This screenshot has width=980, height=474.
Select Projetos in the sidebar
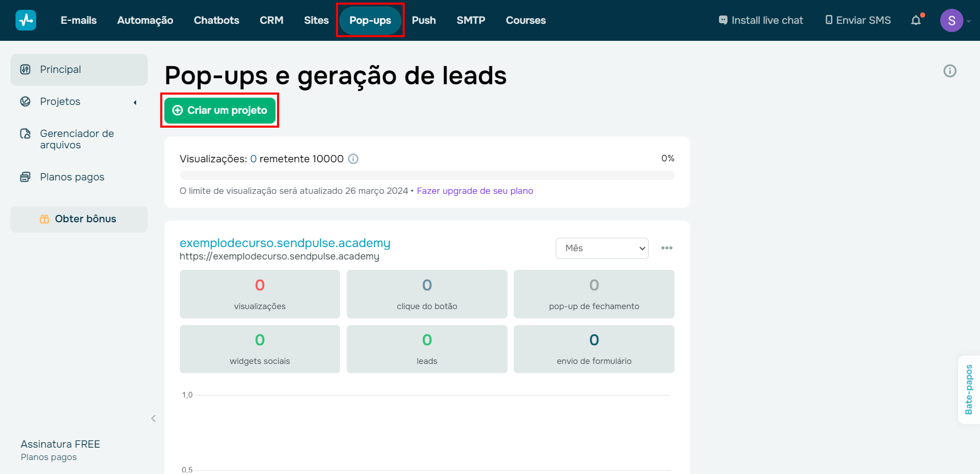(79, 102)
